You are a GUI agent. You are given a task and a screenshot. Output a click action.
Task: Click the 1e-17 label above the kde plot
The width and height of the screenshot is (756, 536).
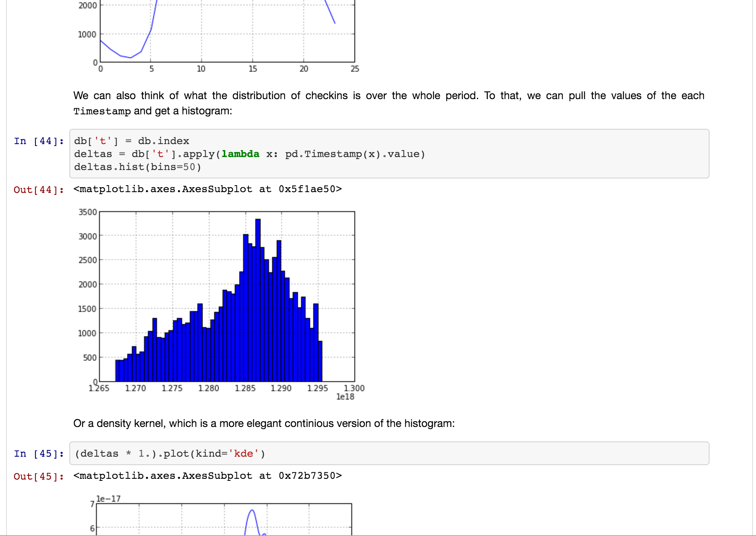pos(108,499)
